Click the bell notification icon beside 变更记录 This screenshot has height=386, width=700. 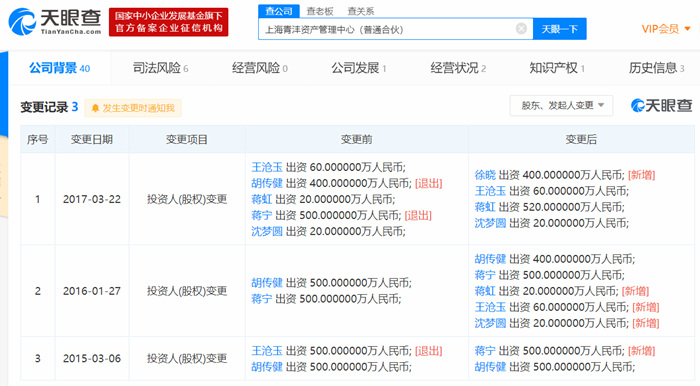click(95, 108)
